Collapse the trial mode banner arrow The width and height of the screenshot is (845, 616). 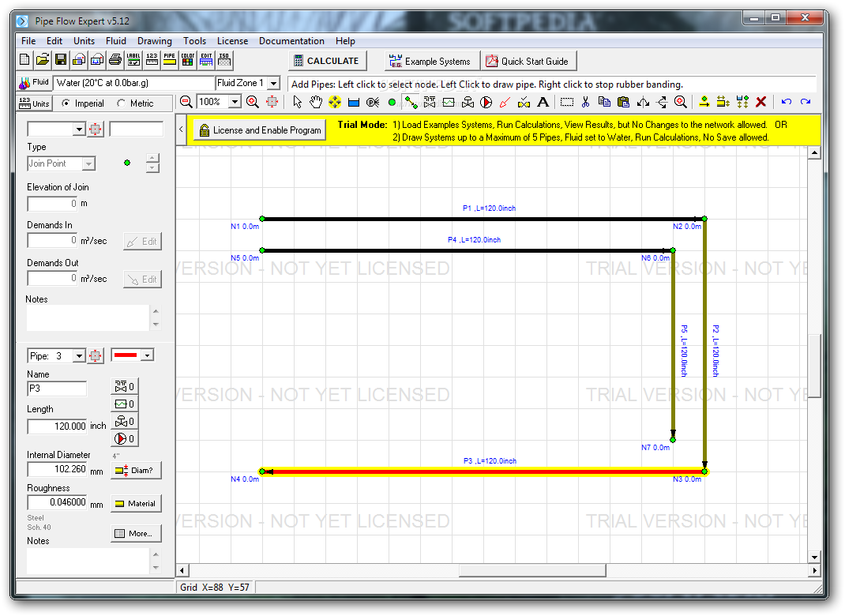181,130
